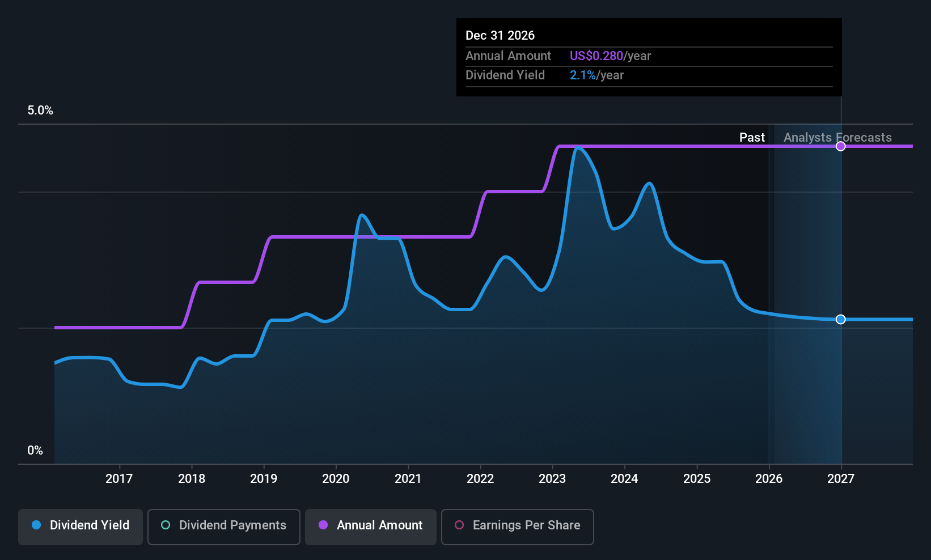The height and width of the screenshot is (560, 931).
Task: Click the 2.1% dividend yield value in tooltip
Action: click(582, 75)
